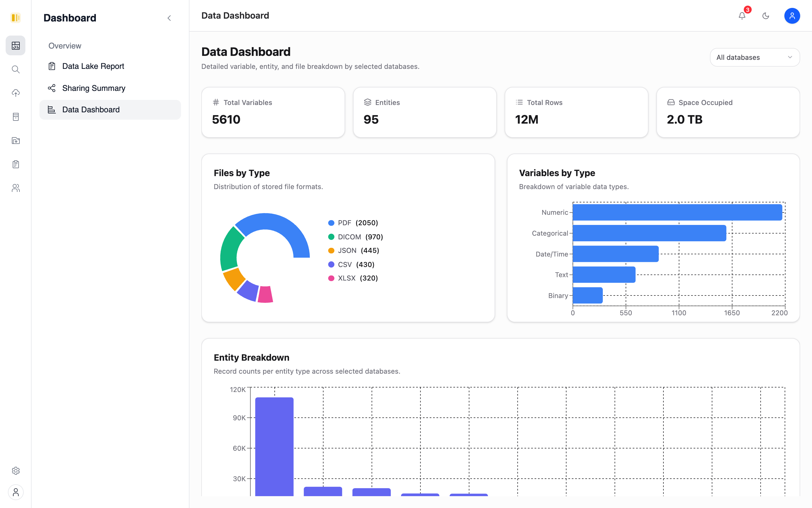812x508 pixels.
Task: Click the Total Rows hash-list icon
Action: (x=519, y=102)
